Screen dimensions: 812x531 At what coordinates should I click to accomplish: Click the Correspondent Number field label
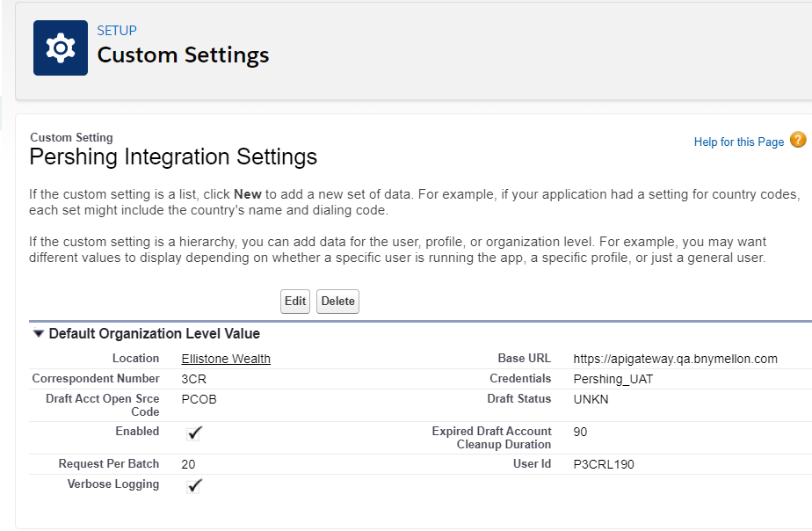click(x=96, y=379)
